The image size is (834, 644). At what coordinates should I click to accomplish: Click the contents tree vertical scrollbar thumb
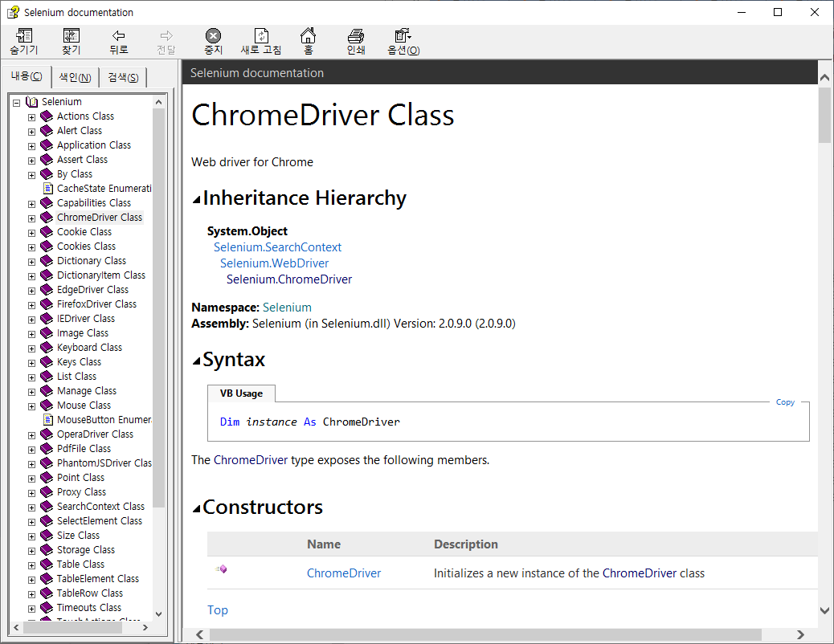point(158,308)
